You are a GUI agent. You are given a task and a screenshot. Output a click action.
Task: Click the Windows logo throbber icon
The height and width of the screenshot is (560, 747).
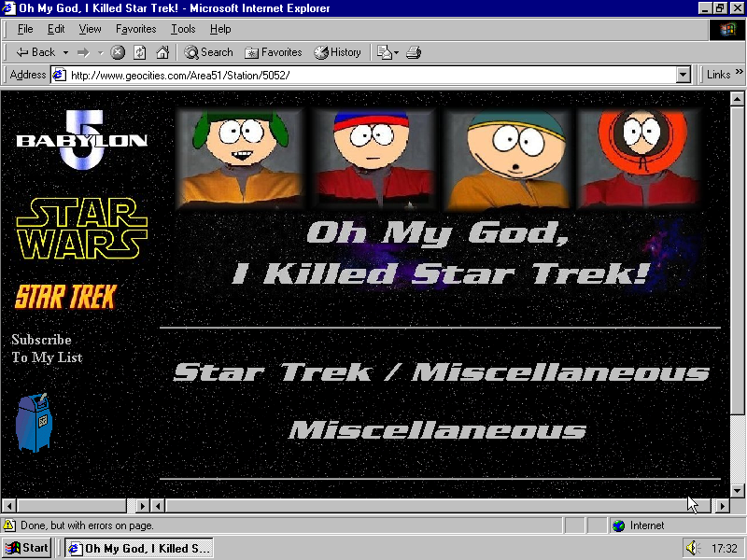pyautogui.click(x=727, y=30)
